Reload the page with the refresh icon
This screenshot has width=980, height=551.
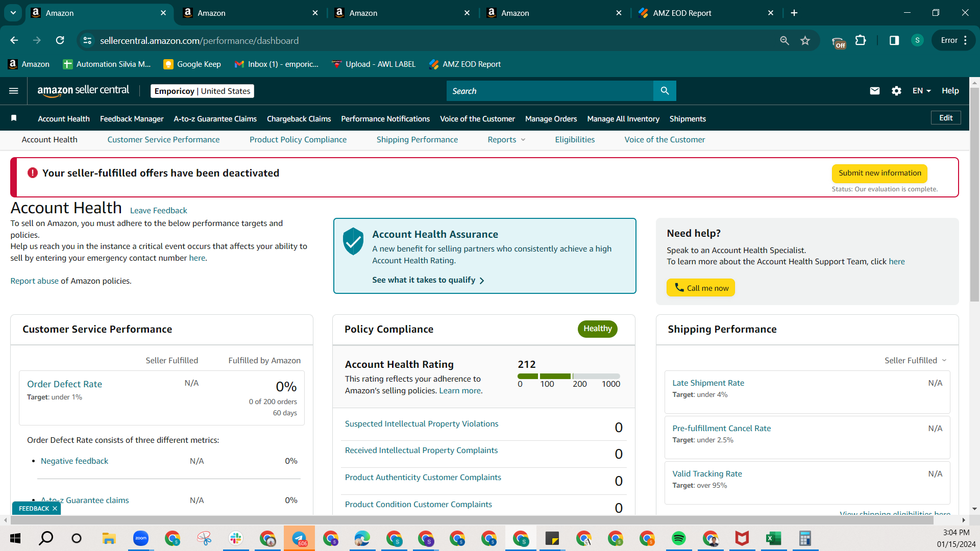pyautogui.click(x=60, y=40)
